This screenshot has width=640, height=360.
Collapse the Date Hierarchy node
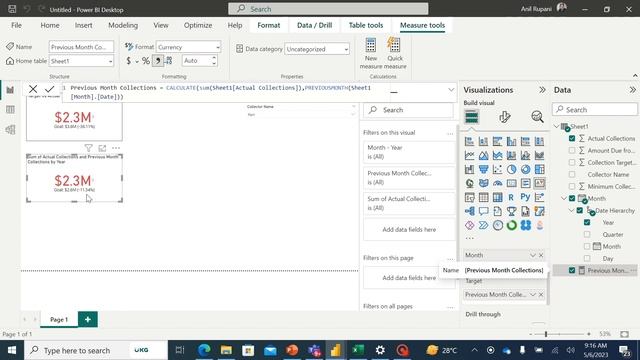tap(571, 210)
